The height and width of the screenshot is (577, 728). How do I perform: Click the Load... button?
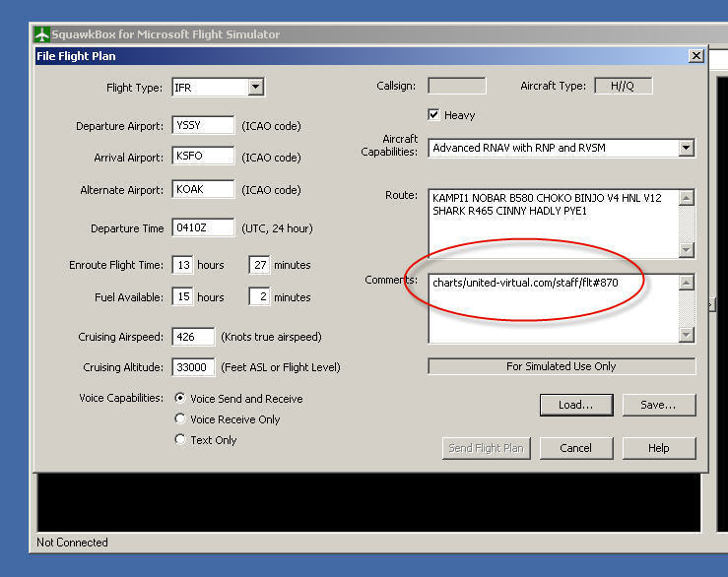(x=576, y=405)
